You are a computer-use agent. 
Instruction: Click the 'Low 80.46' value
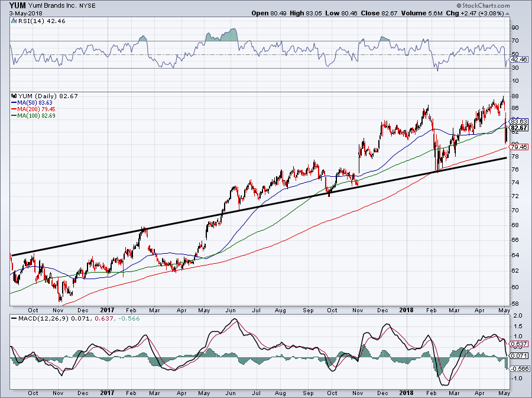[341, 13]
